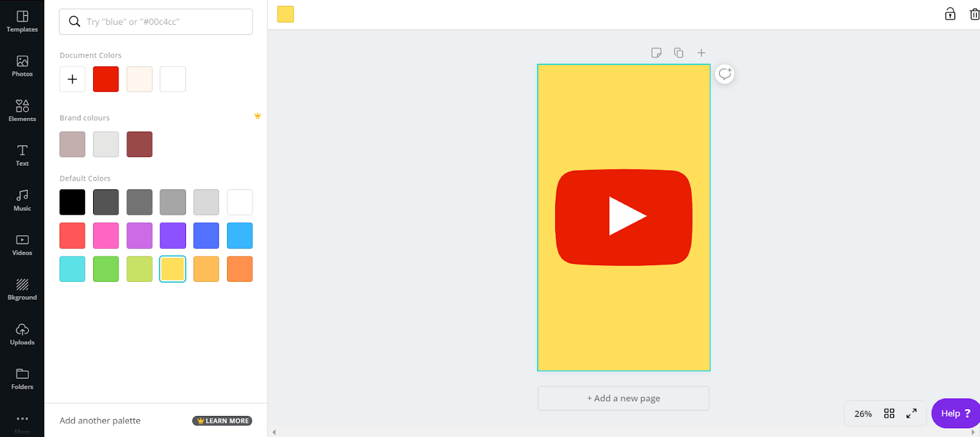This screenshot has height=437, width=980.
Task: Click Add a new page button
Action: pos(623,399)
